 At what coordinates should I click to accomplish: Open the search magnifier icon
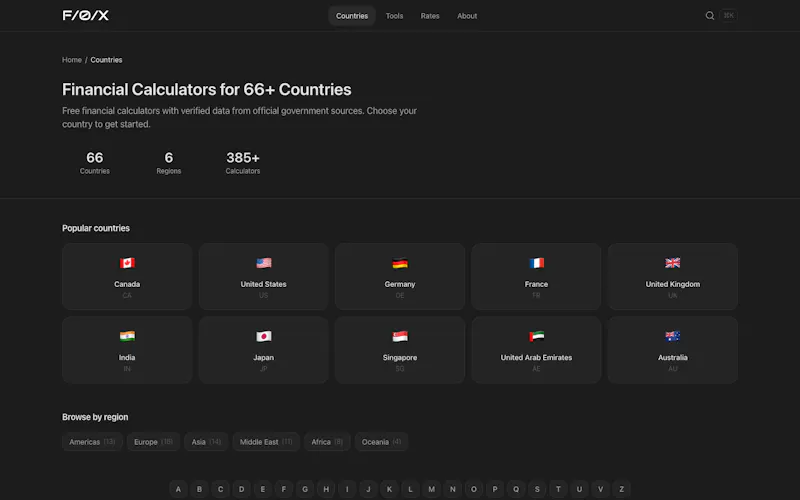(x=710, y=16)
